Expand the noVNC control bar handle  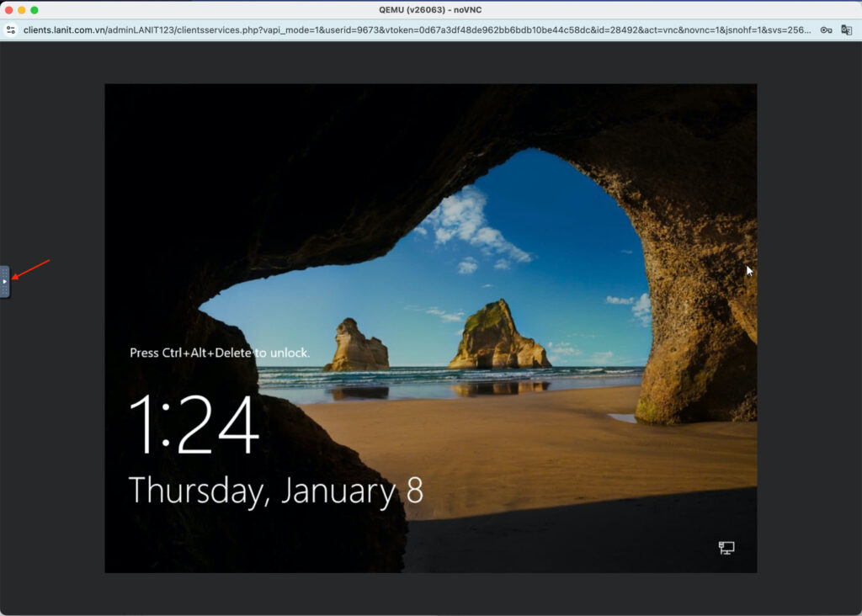4,281
